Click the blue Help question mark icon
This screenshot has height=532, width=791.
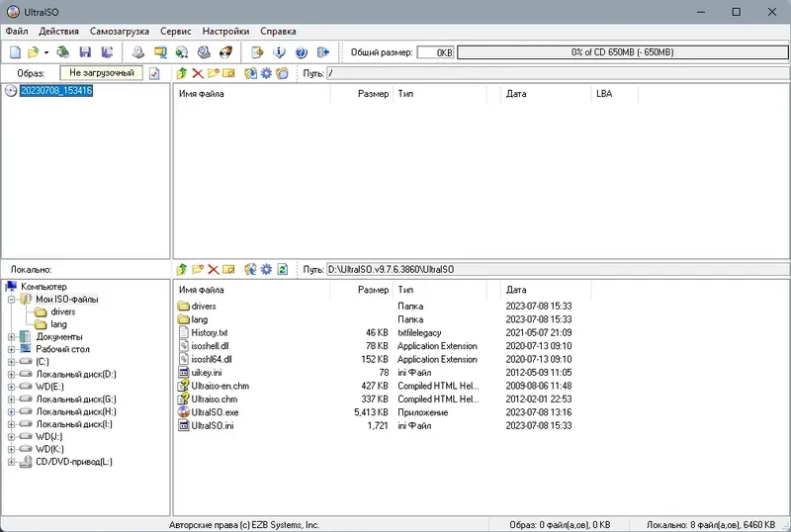coord(302,52)
